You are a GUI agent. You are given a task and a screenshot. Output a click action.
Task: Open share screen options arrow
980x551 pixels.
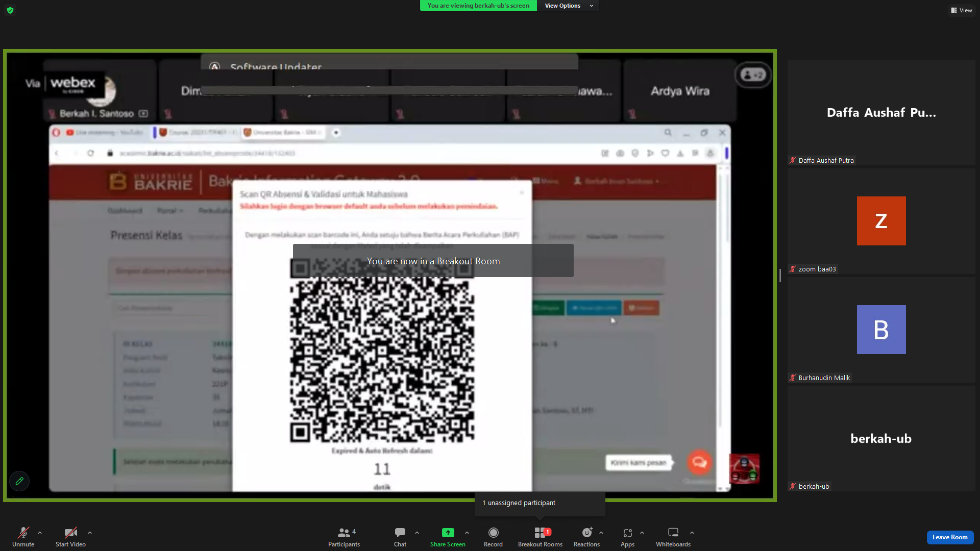(x=467, y=533)
